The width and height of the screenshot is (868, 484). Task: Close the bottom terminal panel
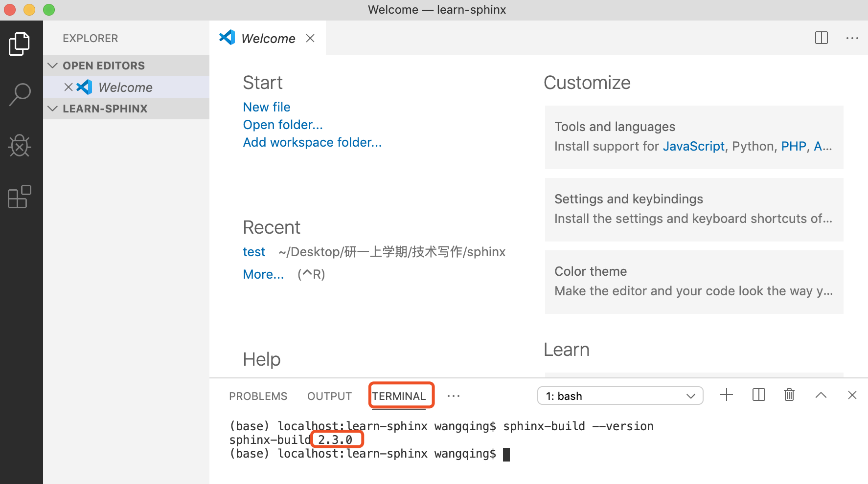pyautogui.click(x=852, y=395)
